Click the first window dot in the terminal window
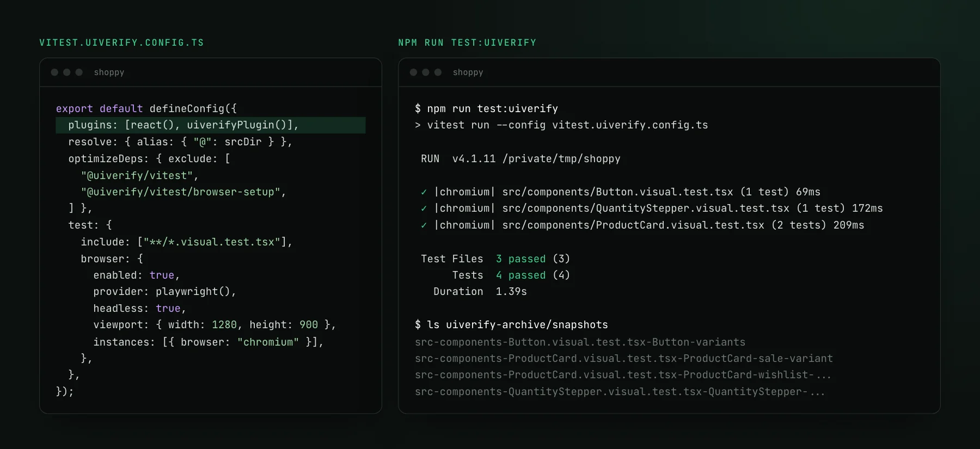The image size is (980, 449). (413, 72)
